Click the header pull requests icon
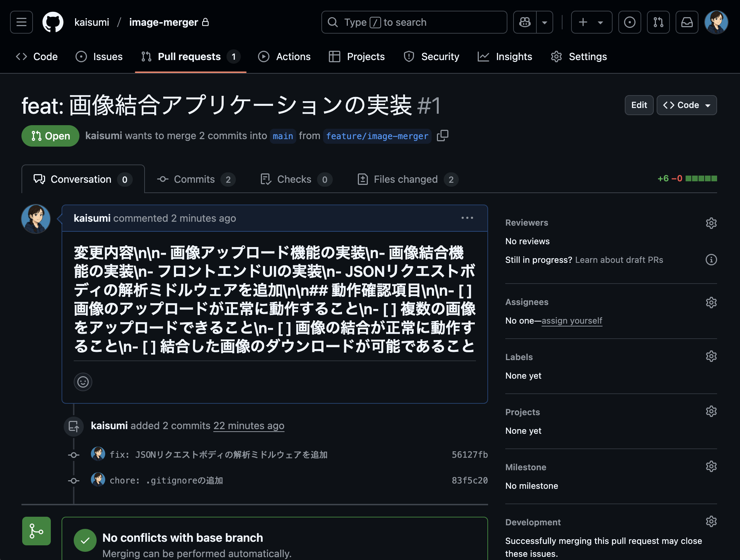The width and height of the screenshot is (740, 560). (658, 22)
